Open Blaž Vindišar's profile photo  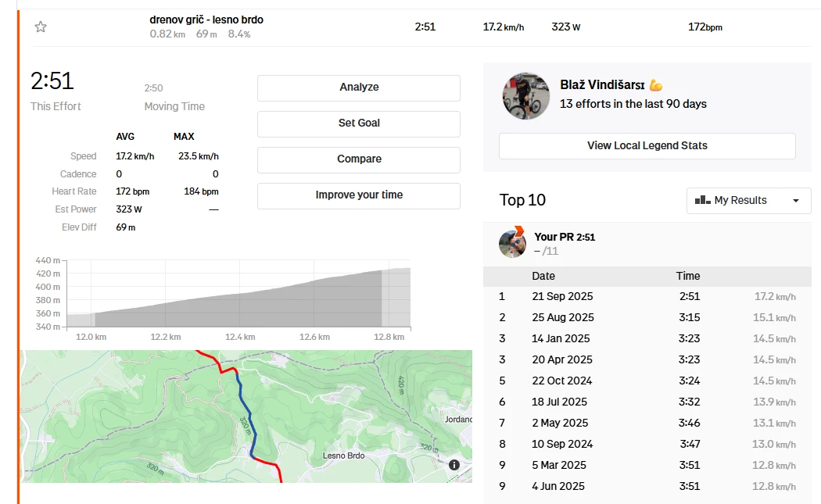tap(525, 96)
